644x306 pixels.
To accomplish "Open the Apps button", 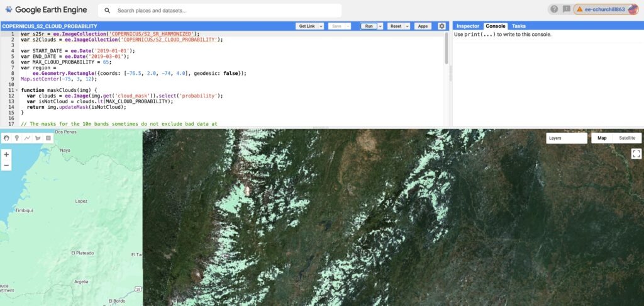I will (423, 26).
